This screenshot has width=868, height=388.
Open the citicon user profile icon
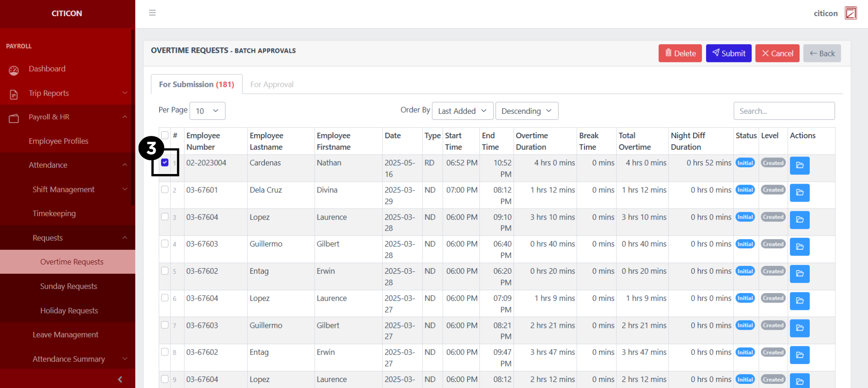(x=851, y=13)
